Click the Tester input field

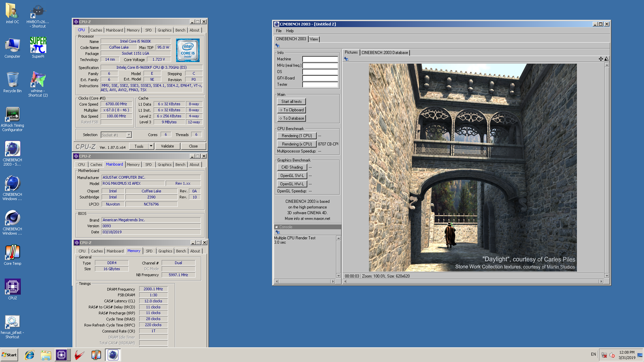tap(320, 84)
